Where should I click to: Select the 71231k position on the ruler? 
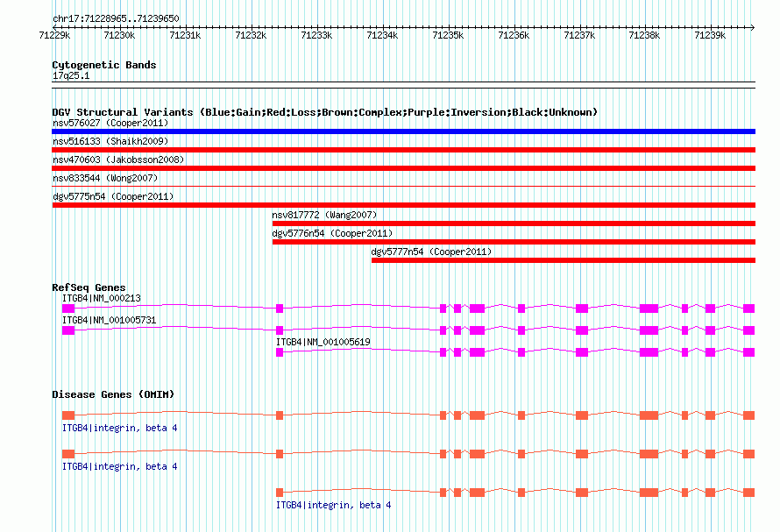point(185,35)
